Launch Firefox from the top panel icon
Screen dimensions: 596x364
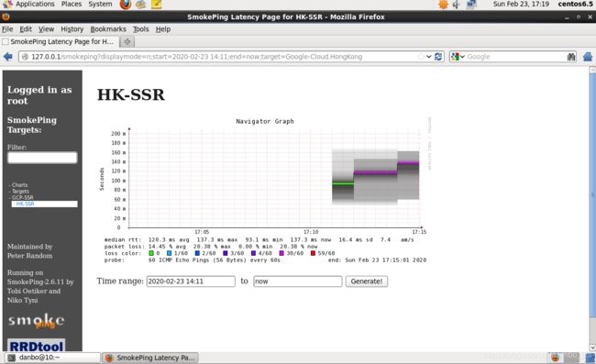pyautogui.click(x=126, y=5)
